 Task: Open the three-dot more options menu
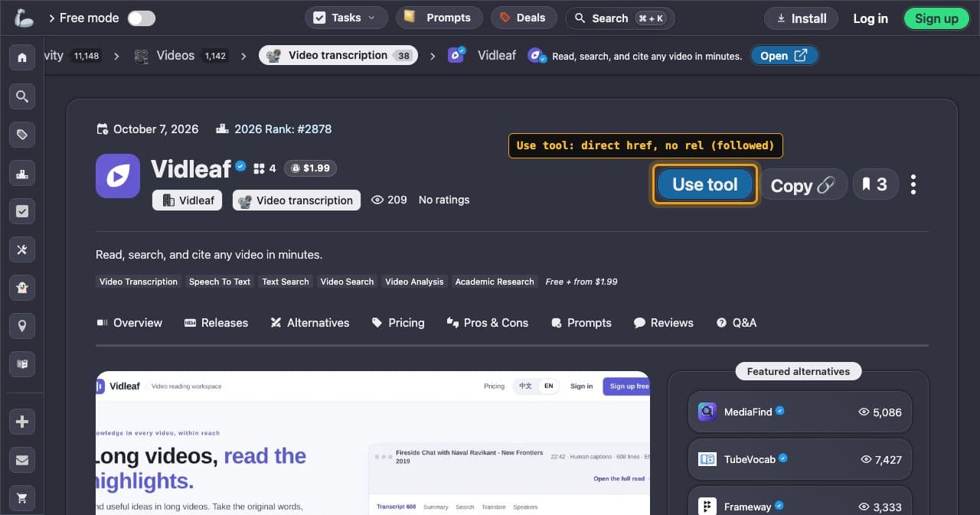tap(913, 184)
